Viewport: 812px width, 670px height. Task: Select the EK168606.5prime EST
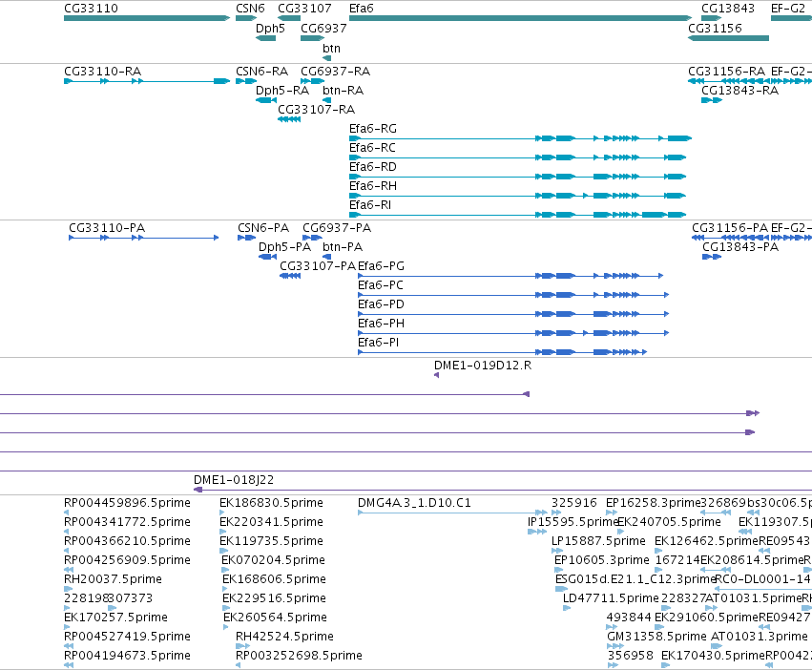pos(225,589)
